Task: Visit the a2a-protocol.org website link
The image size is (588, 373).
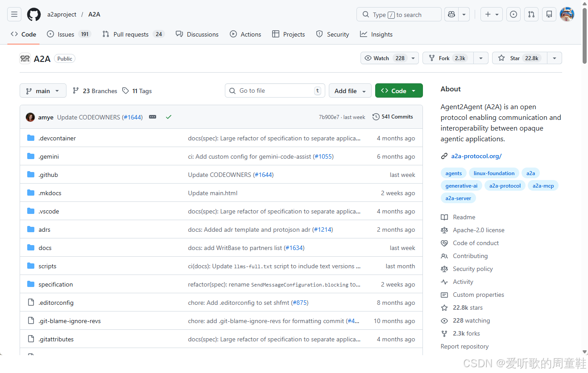Action: coord(476,156)
